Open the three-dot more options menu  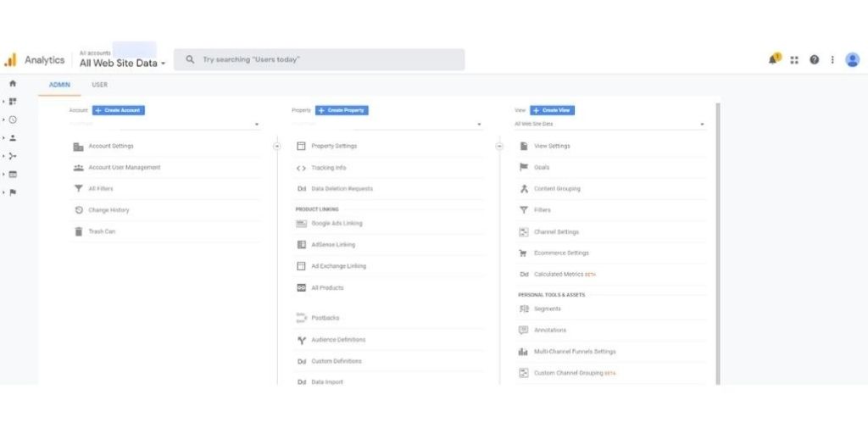pos(832,60)
